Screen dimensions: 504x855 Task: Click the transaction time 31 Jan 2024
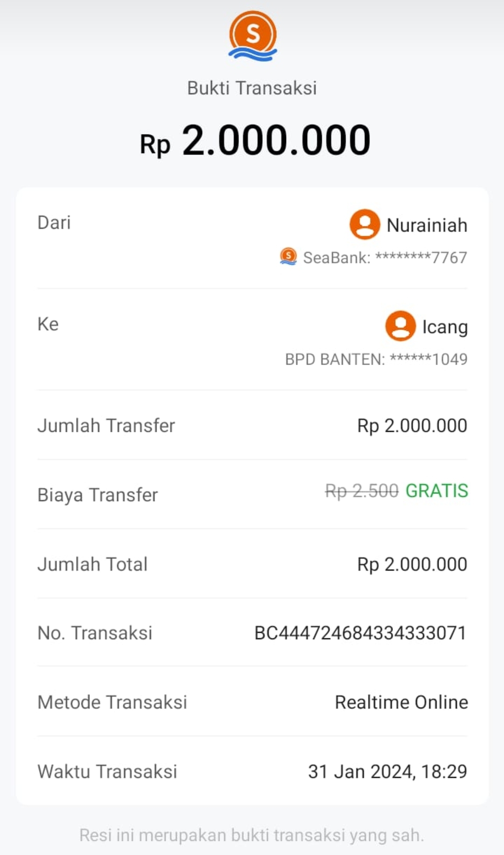(x=387, y=771)
